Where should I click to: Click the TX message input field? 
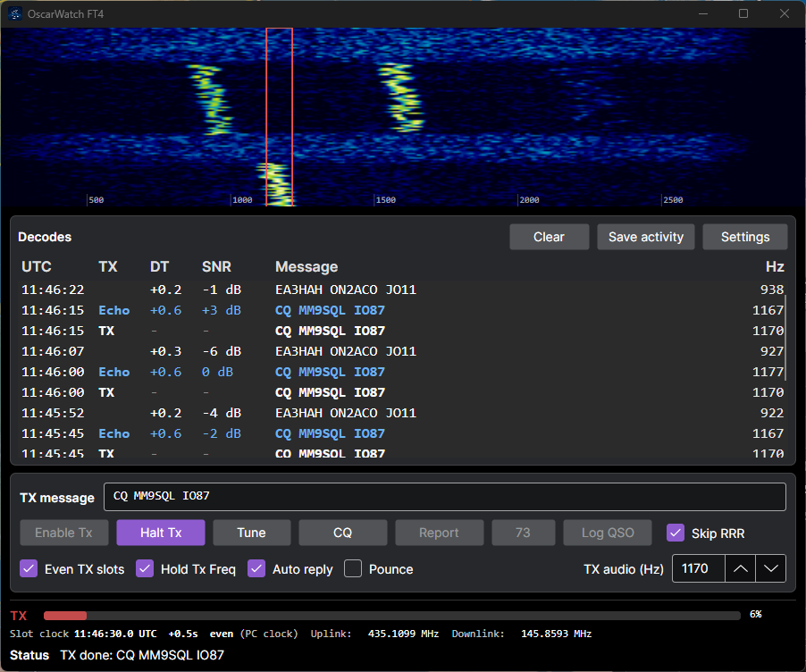445,497
